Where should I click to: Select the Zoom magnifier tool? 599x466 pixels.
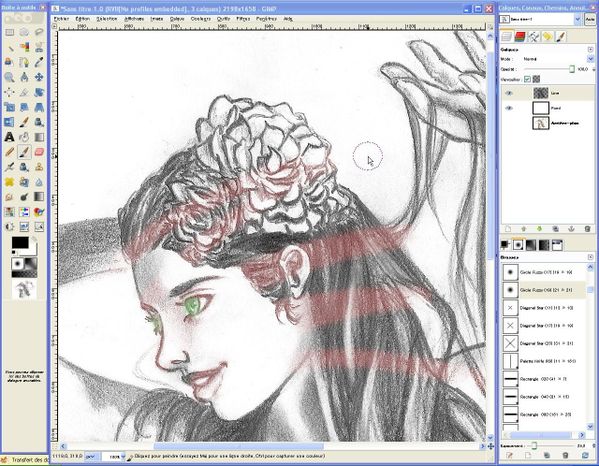pyautogui.click(x=10, y=77)
